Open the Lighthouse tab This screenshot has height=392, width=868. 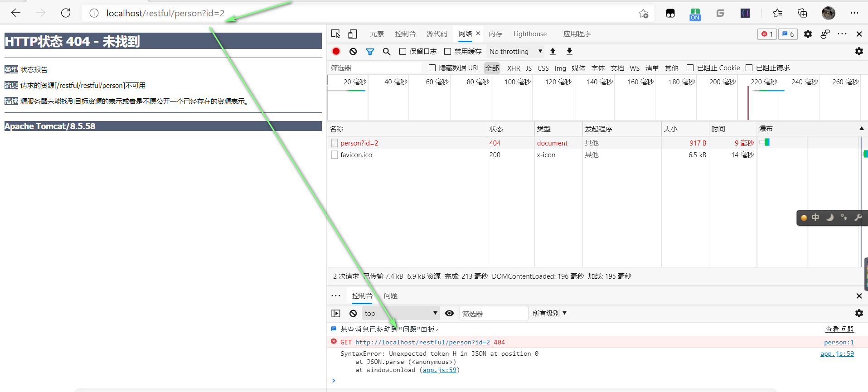click(x=530, y=34)
